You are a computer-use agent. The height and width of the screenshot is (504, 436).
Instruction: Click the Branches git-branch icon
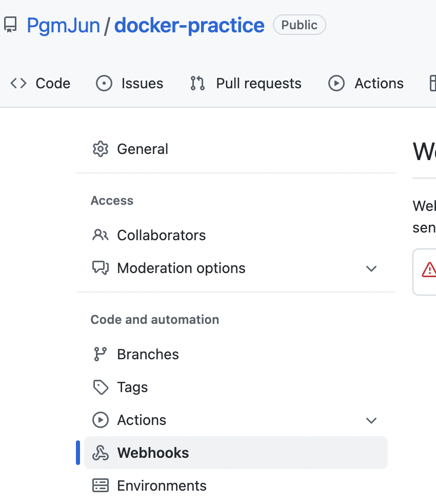click(x=101, y=354)
